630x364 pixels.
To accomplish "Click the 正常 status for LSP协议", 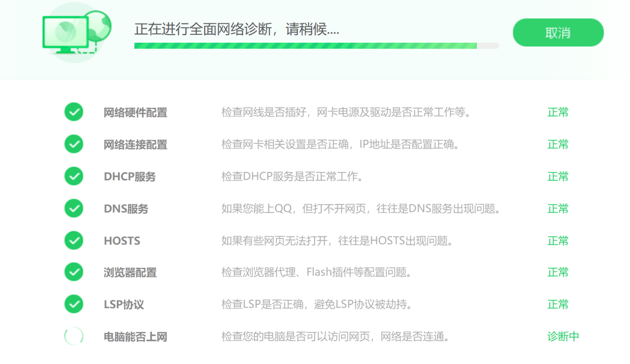I will tap(557, 304).
